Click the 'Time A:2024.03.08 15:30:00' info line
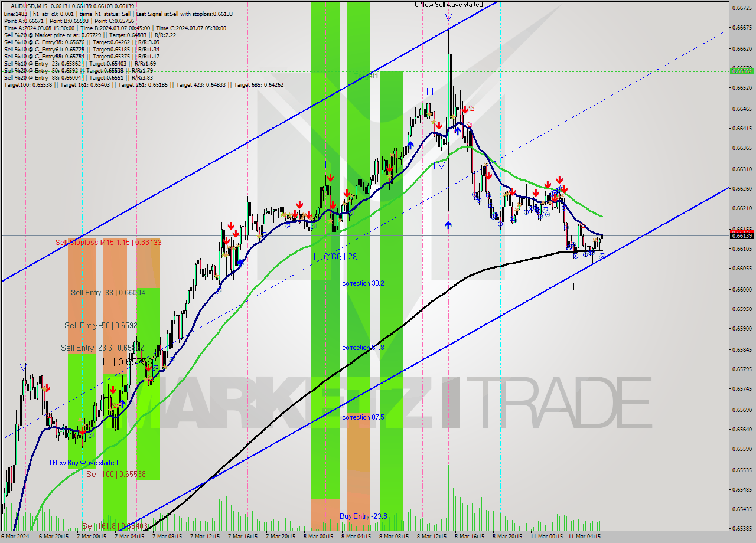This screenshot has width=756, height=543. 115,28
